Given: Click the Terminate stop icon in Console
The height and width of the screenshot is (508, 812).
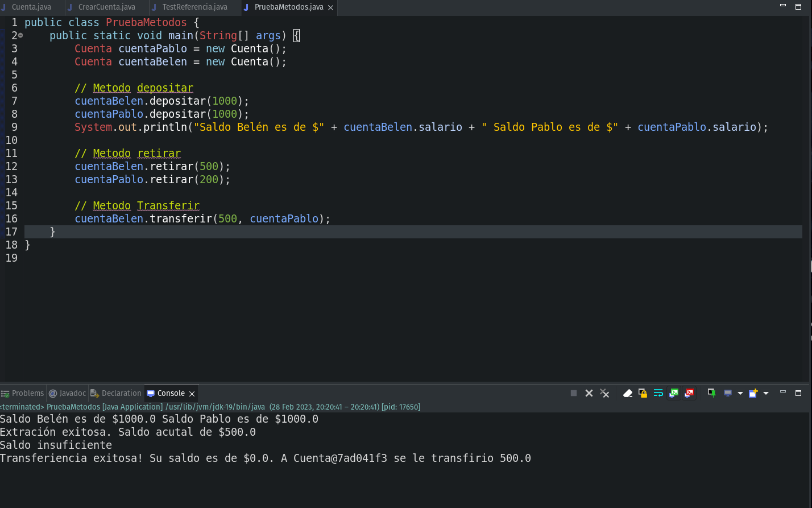Looking at the screenshot, I should pyautogui.click(x=574, y=393).
